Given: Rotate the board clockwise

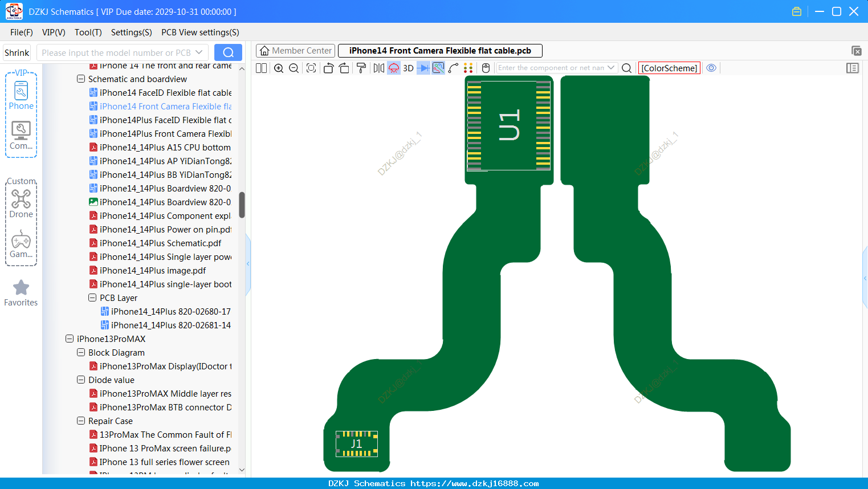Looking at the screenshot, I should (x=344, y=68).
